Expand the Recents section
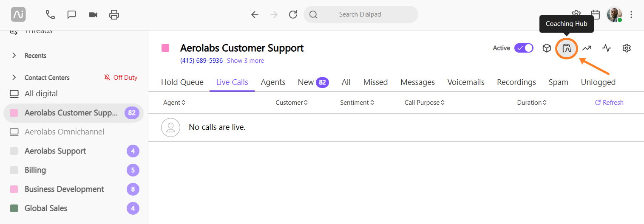 pos(14,56)
